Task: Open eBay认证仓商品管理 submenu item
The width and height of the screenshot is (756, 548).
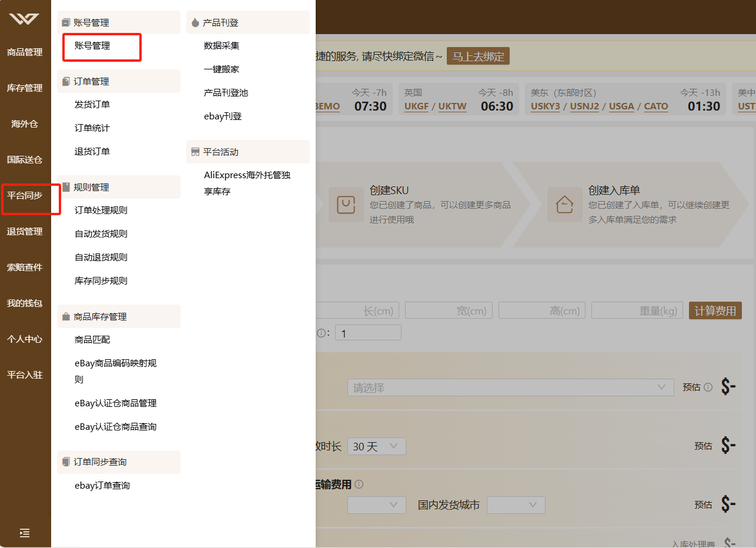Action: 116,403
